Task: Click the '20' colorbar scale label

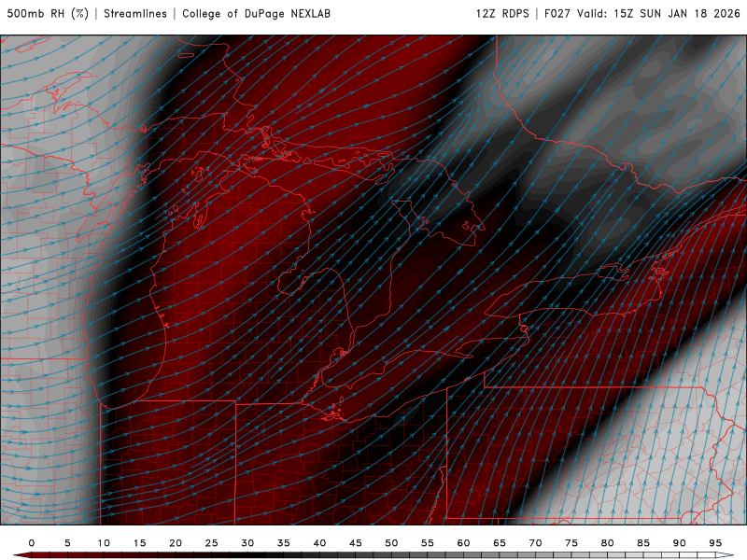Action: (176, 543)
